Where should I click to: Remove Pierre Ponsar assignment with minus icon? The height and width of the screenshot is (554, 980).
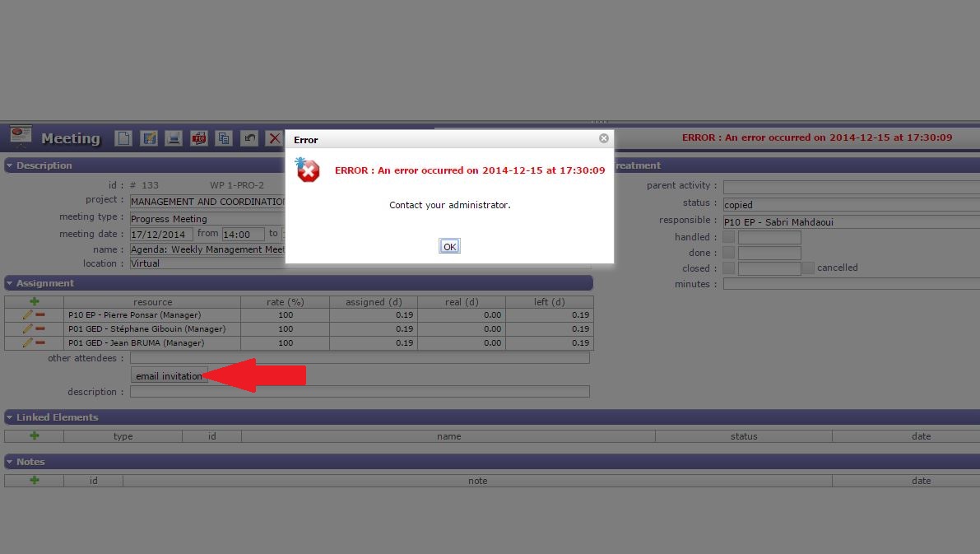click(x=40, y=314)
